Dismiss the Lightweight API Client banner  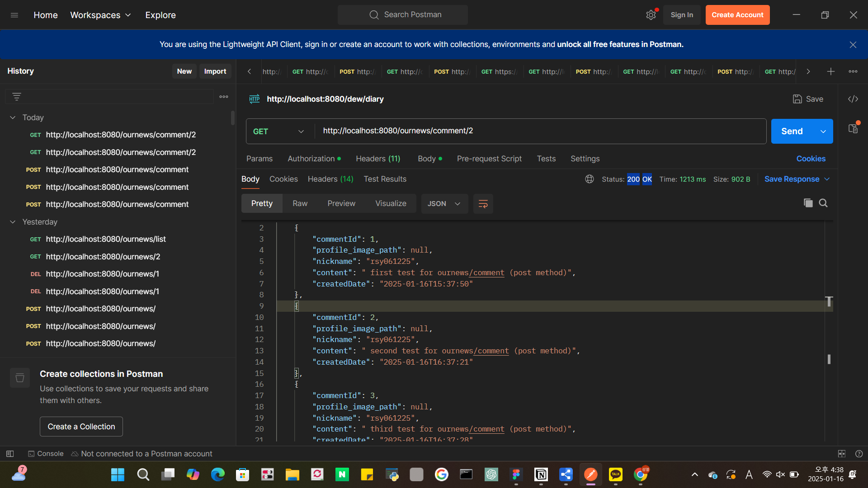point(853,45)
